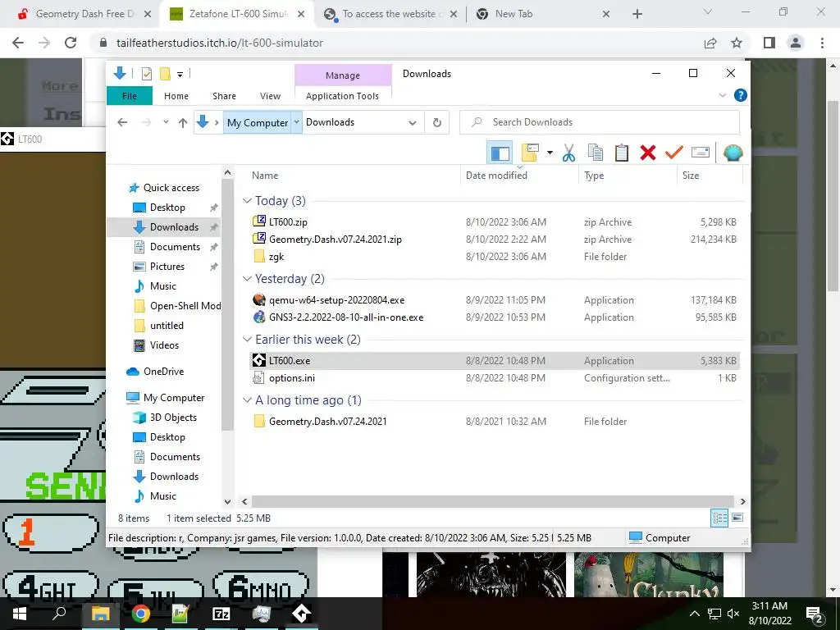Open the Application Tools tab
This screenshot has width=840, height=630.
coord(342,96)
